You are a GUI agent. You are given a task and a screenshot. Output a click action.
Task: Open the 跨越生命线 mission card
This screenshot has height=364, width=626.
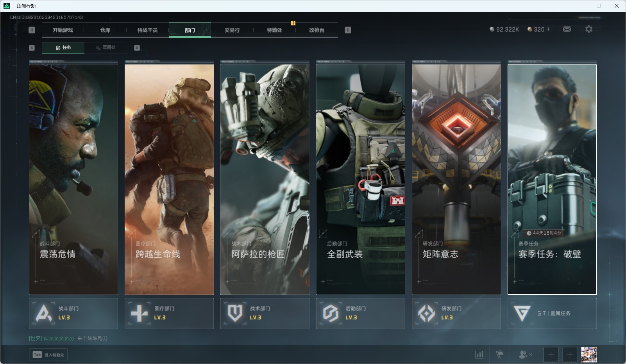coord(169,180)
